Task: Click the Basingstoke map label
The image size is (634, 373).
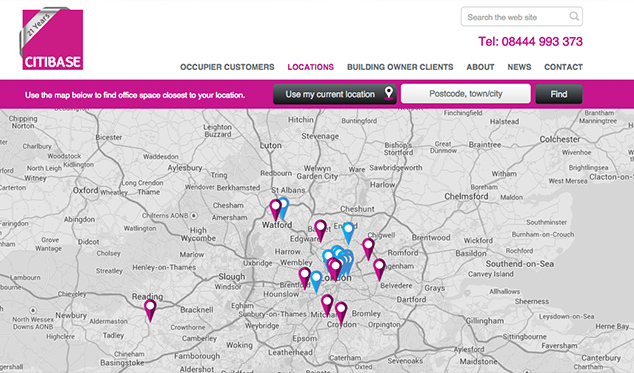Action: coord(122,362)
